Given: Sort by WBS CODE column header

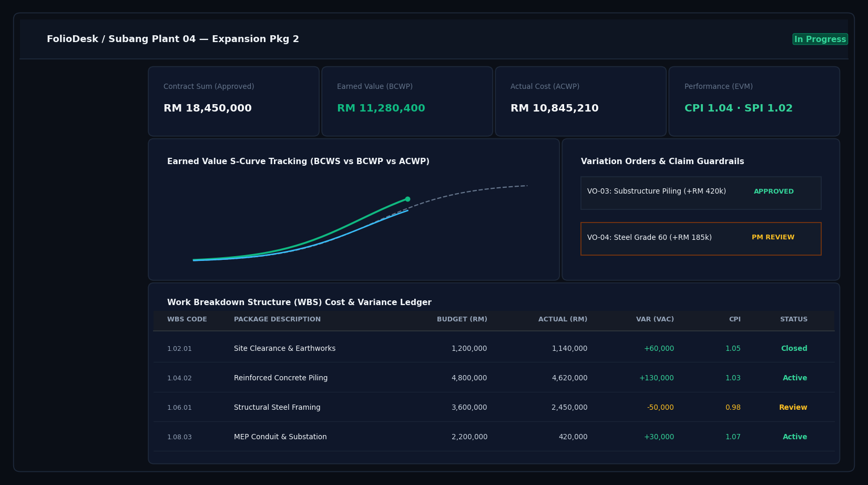Looking at the screenshot, I should [x=187, y=319].
